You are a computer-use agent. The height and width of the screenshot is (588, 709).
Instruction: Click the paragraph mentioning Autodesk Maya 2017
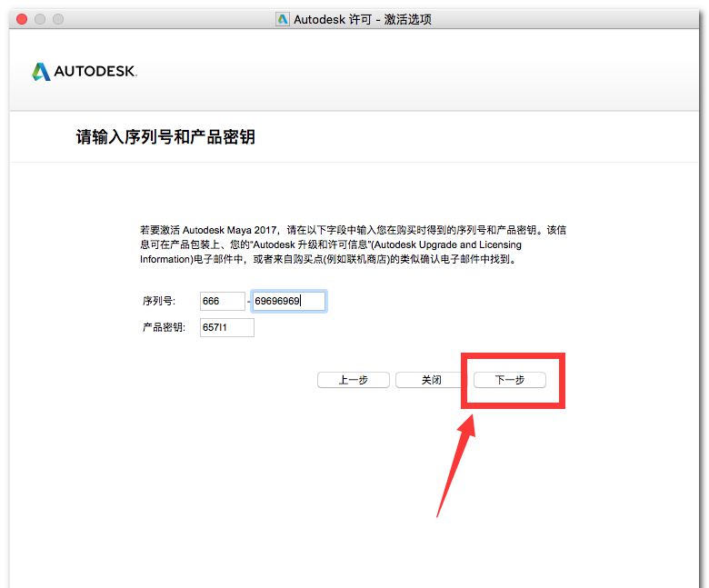click(353, 244)
